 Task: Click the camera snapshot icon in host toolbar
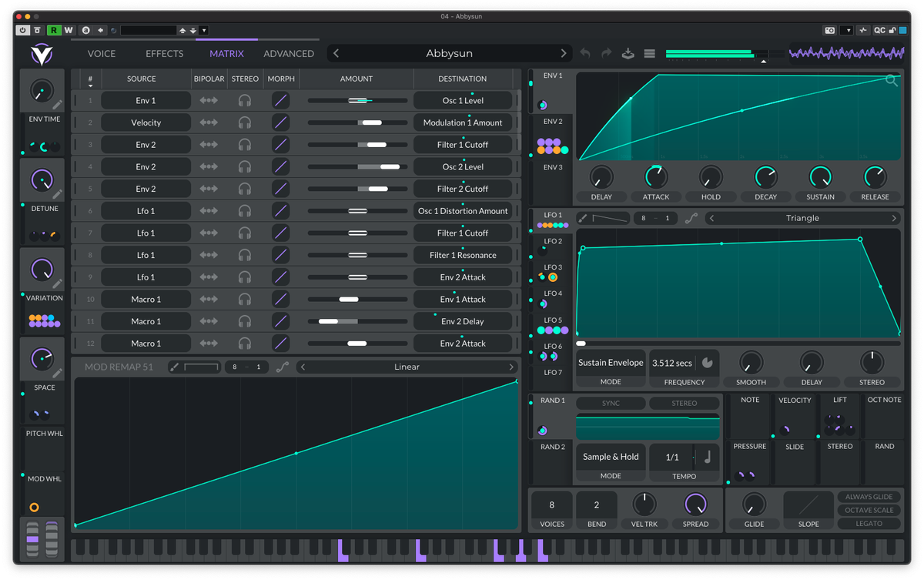[829, 30]
